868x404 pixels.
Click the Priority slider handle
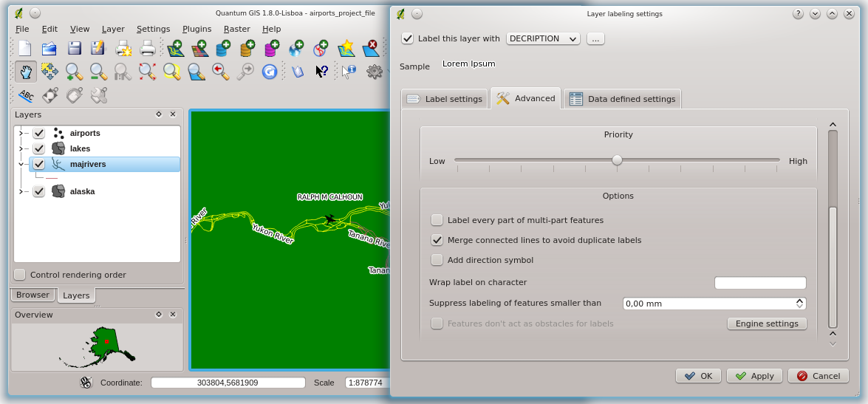(617, 160)
